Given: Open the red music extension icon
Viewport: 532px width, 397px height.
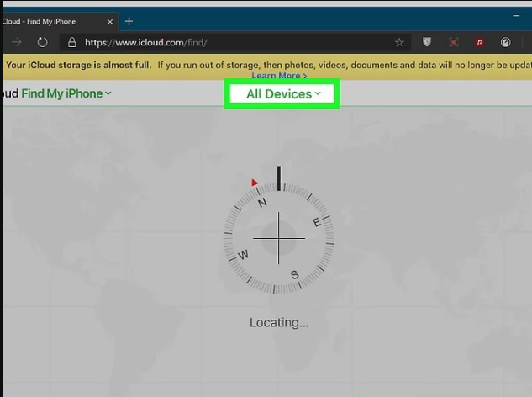Looking at the screenshot, I should coord(479,42).
